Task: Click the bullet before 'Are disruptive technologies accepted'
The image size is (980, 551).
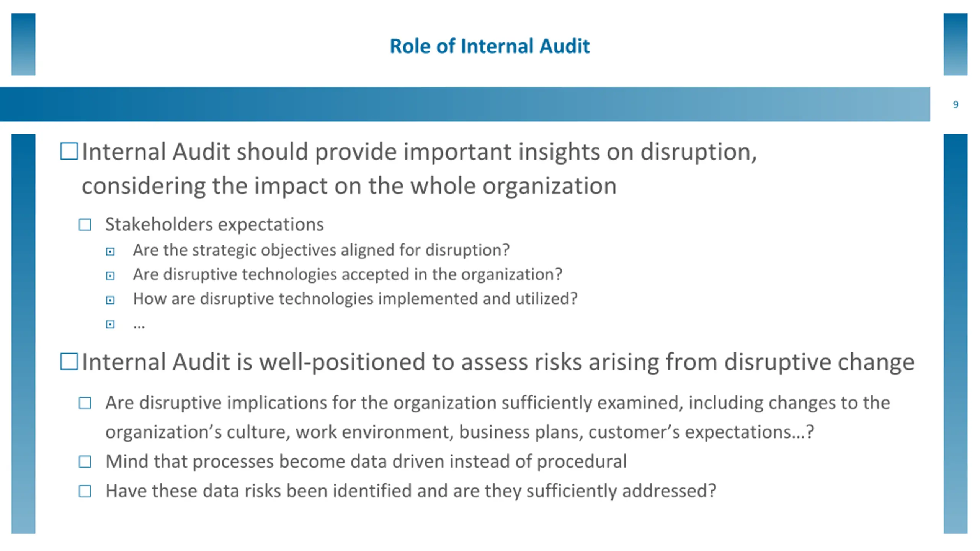Action: (110, 276)
